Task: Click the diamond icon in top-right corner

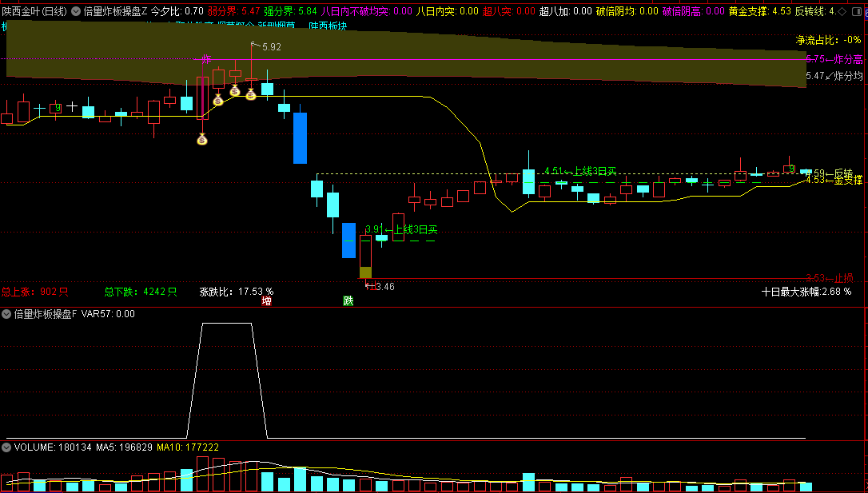Action: pos(842,11)
